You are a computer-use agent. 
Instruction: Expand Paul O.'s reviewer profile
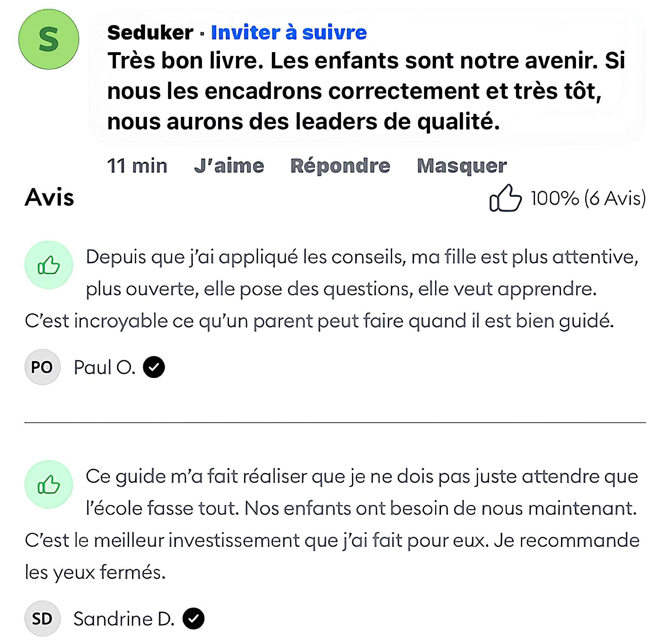(104, 366)
